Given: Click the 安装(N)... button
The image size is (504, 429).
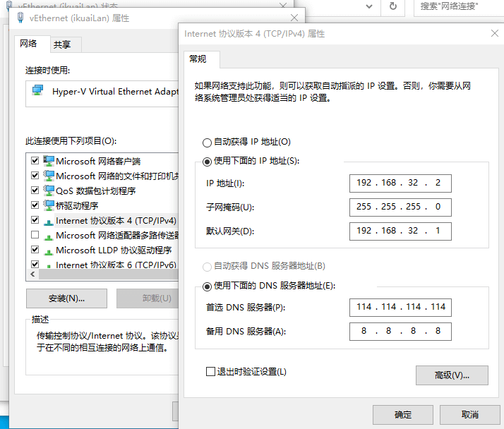Looking at the screenshot, I should (66, 298).
